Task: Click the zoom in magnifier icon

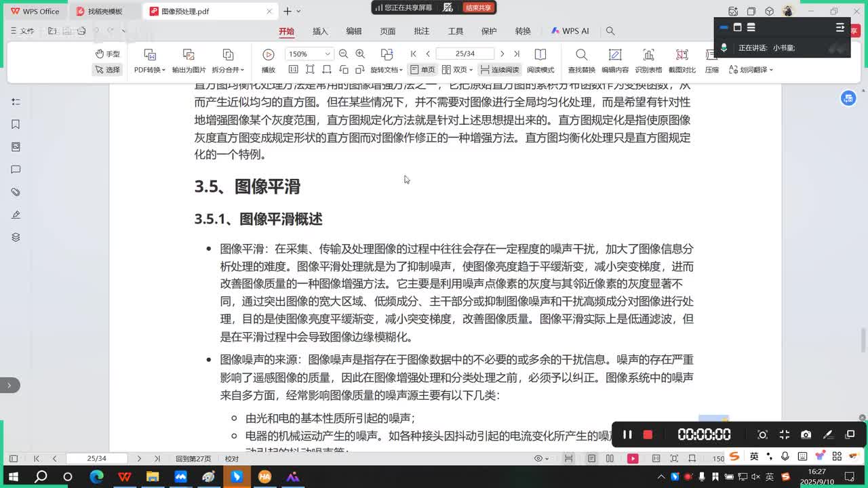Action: 360,54
